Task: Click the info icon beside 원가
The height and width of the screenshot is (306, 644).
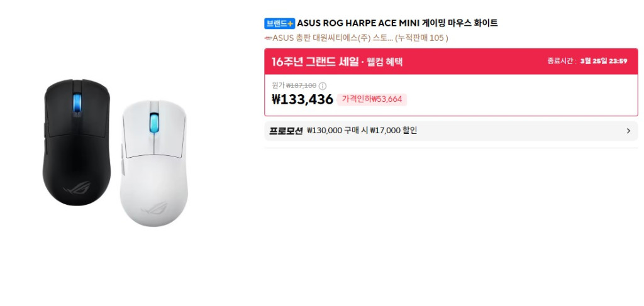Action: [x=323, y=85]
